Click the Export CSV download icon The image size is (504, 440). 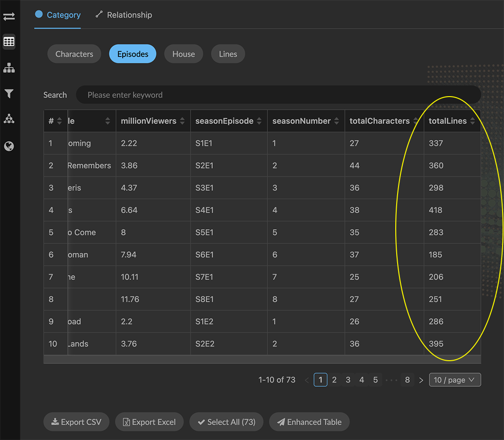[55, 421]
